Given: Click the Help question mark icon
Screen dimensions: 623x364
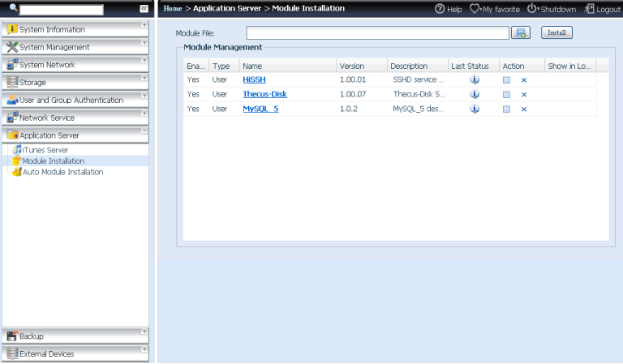Looking at the screenshot, I should (x=440, y=9).
